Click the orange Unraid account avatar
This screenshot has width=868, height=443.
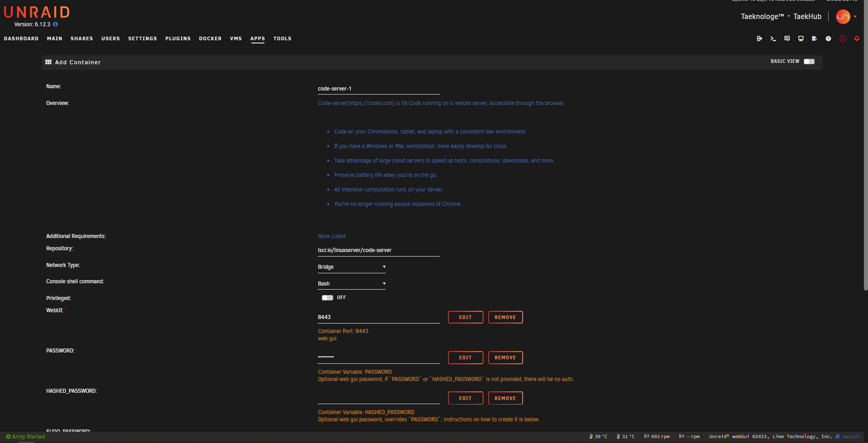(843, 17)
